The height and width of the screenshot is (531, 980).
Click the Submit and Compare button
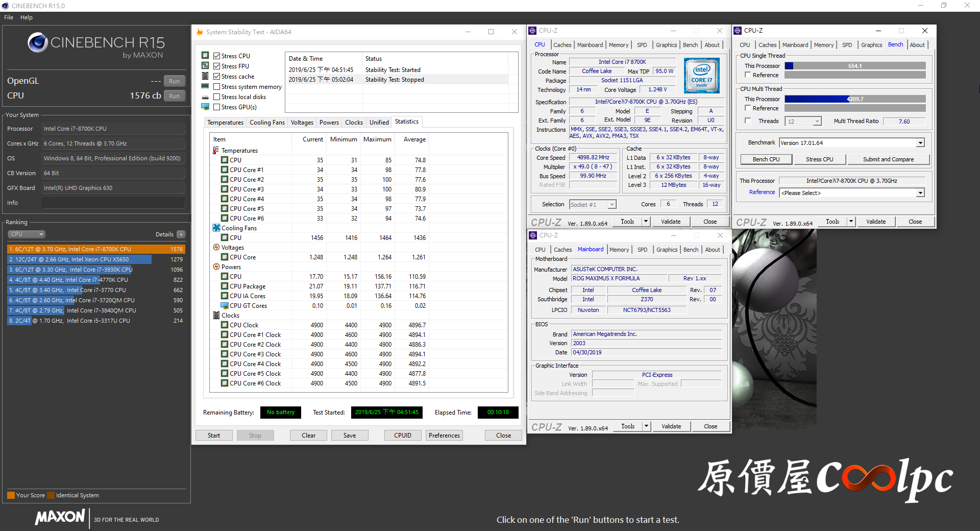point(888,159)
